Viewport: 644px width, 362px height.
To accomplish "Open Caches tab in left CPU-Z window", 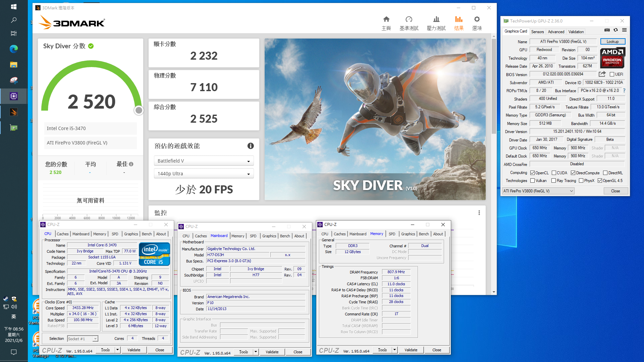I will pos(62,234).
